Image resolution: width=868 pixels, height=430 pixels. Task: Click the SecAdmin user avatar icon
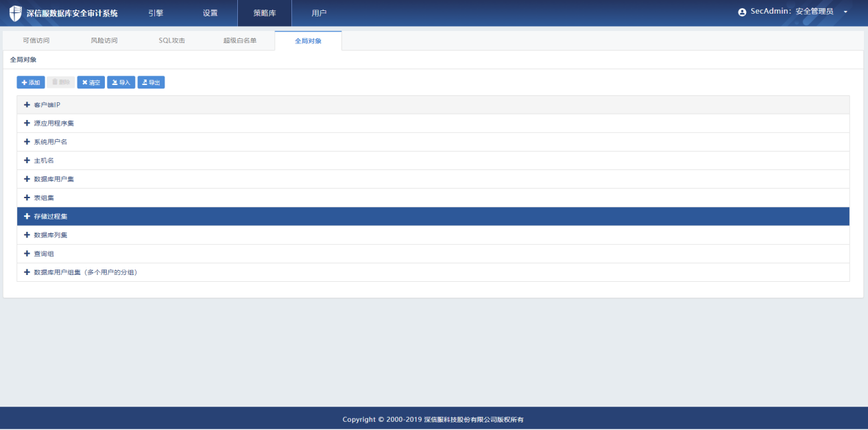point(742,12)
